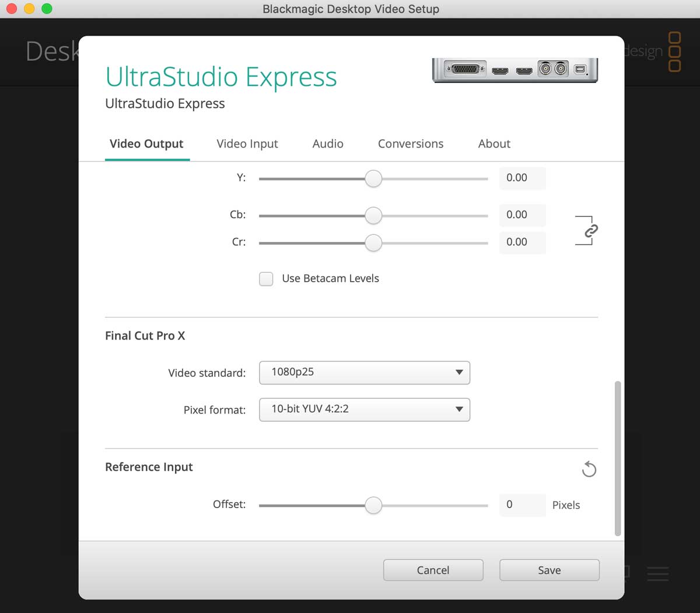This screenshot has height=613, width=700.
Task: Click the Cr level slider handle
Action: (373, 243)
